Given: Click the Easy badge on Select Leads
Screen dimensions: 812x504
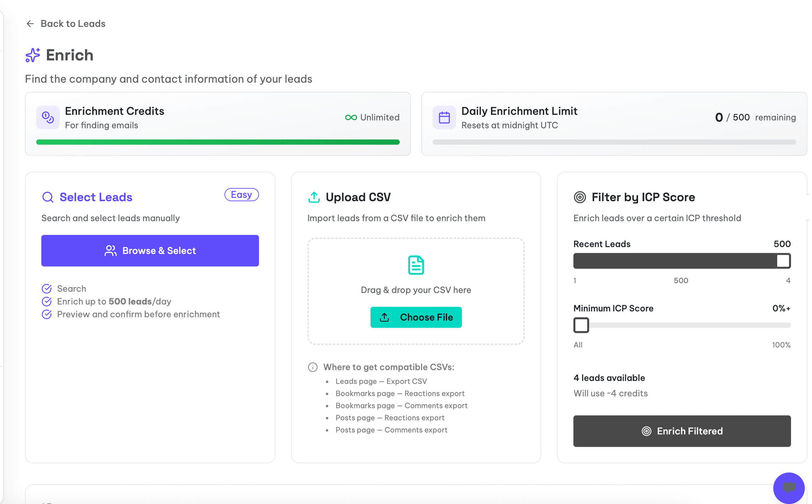Looking at the screenshot, I should tap(242, 195).
